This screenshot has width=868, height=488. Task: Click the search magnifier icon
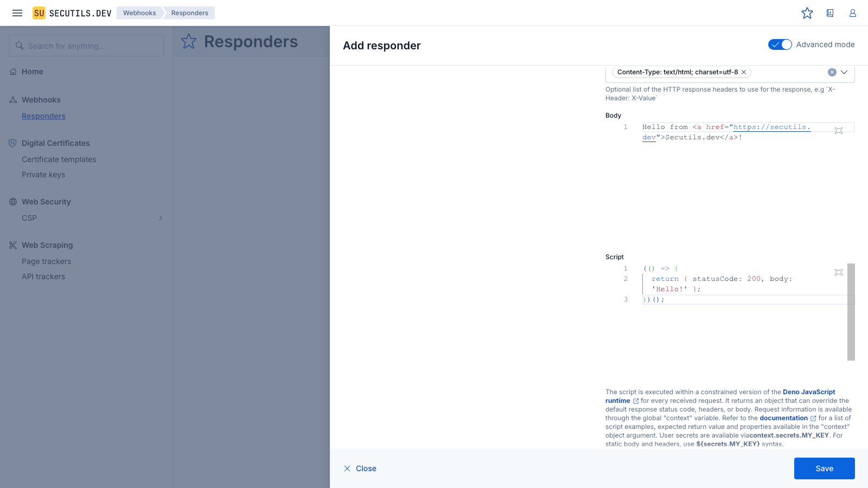(x=20, y=46)
